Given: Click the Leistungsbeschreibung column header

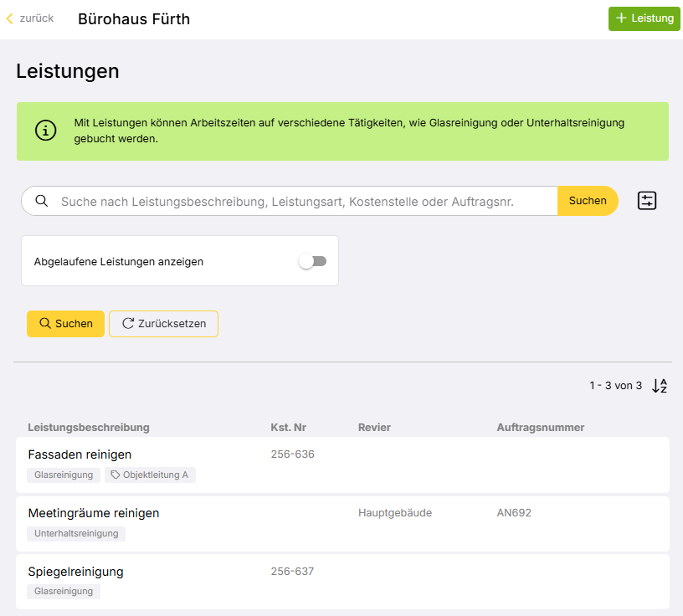Looking at the screenshot, I should coord(89,428).
